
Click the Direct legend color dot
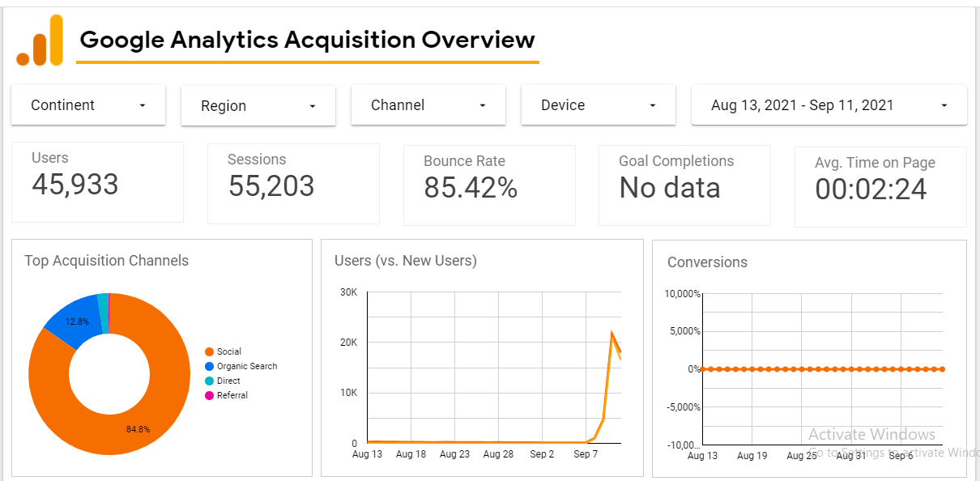pyautogui.click(x=210, y=381)
